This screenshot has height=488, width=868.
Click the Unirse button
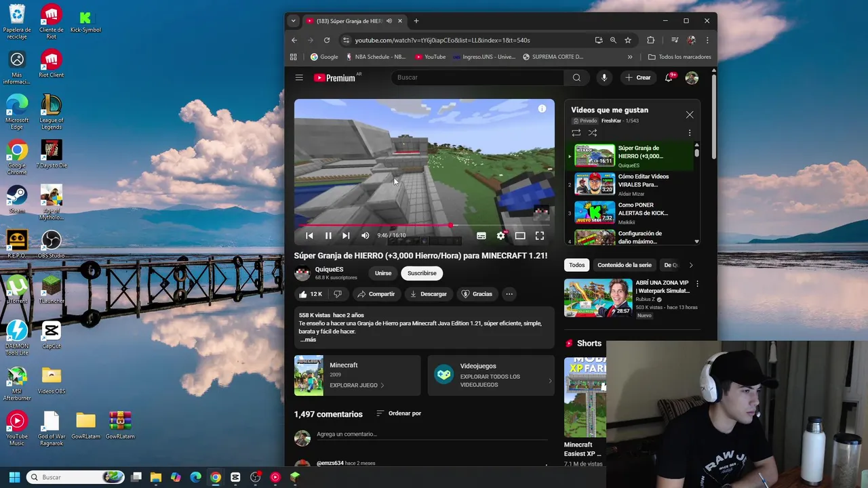point(383,273)
